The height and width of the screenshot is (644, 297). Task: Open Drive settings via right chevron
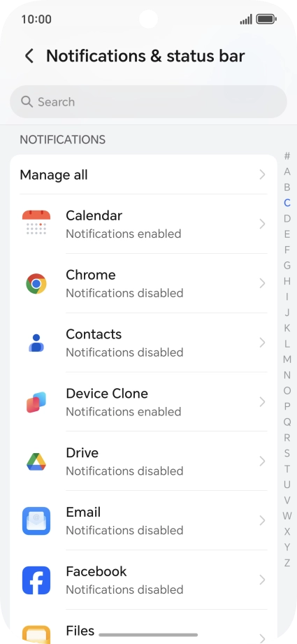[263, 461]
